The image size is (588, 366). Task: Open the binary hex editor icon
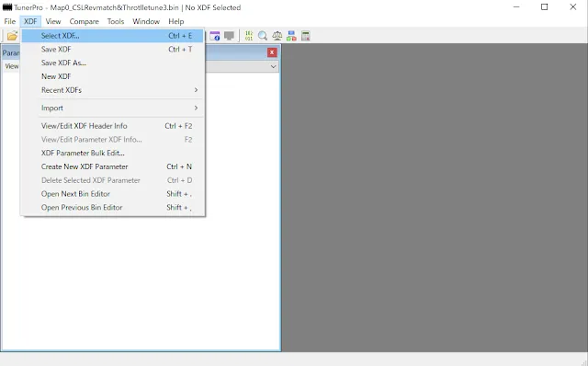tap(249, 36)
